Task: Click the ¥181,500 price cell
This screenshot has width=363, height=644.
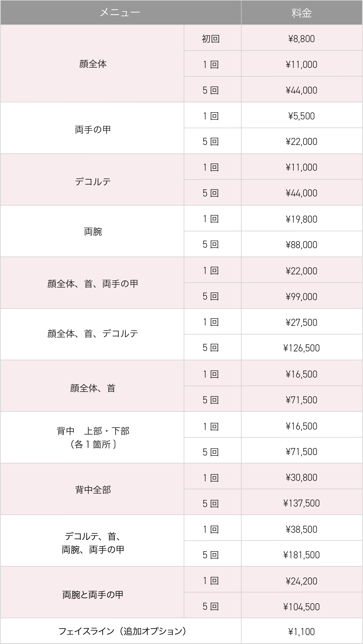Action: click(x=301, y=555)
